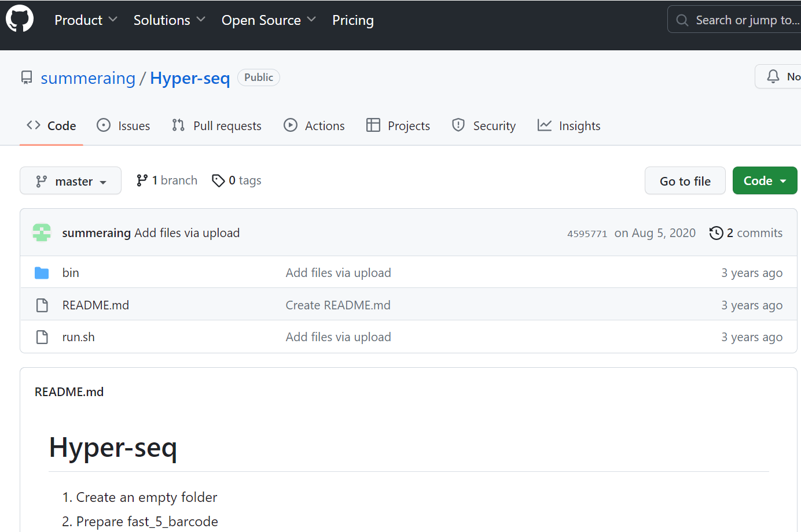Click the Search or jump to field
This screenshot has width=801, height=532.
point(734,20)
